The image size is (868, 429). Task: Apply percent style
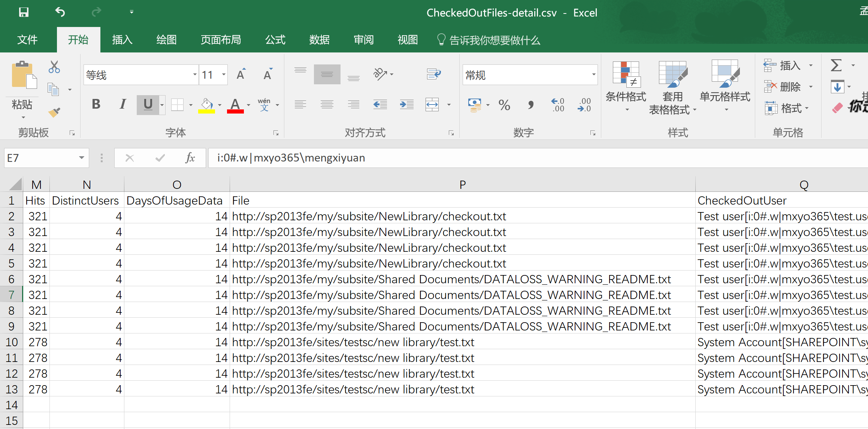[504, 105]
